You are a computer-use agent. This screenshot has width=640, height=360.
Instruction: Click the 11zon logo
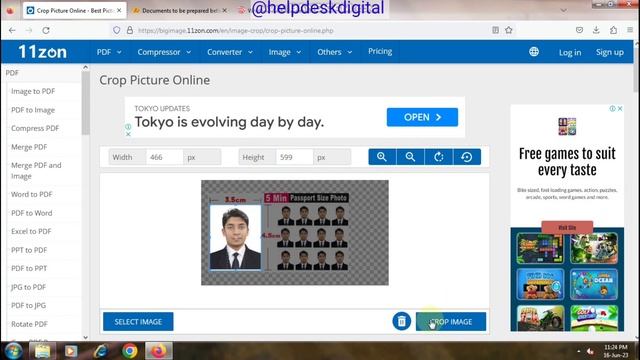tap(42, 52)
